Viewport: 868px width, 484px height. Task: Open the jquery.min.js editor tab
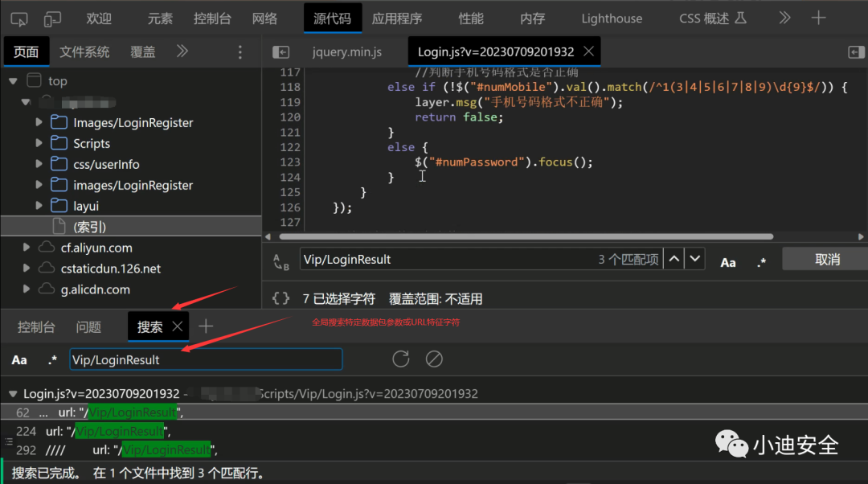tap(347, 52)
